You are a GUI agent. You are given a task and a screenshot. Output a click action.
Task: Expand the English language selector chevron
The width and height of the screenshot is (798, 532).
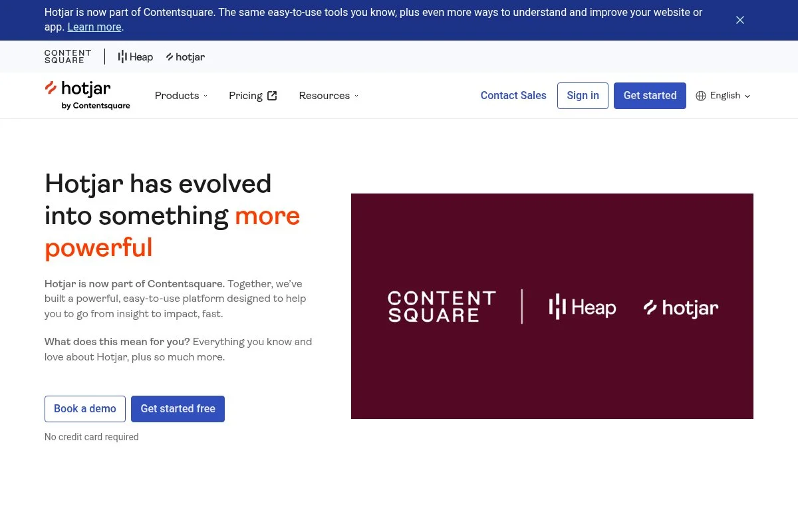747,96
